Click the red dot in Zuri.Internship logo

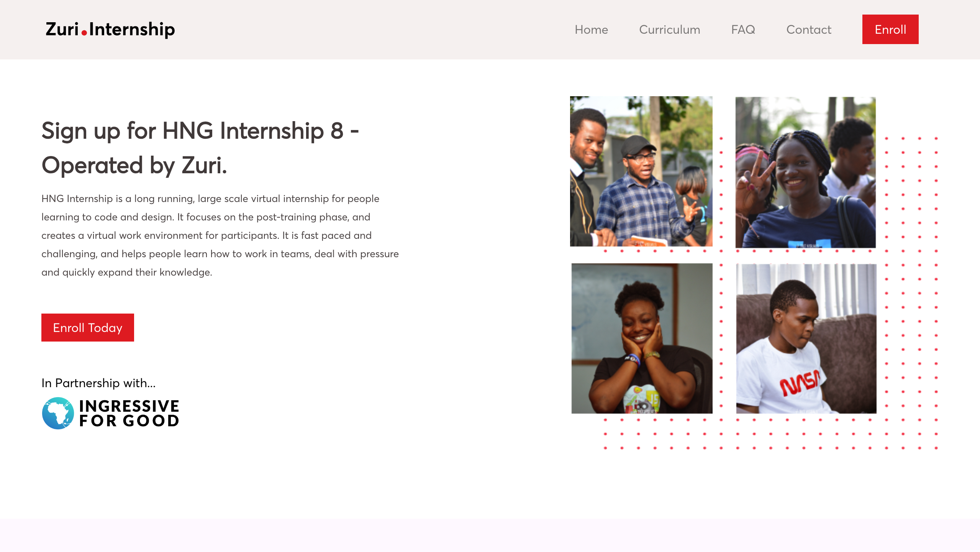coord(84,34)
